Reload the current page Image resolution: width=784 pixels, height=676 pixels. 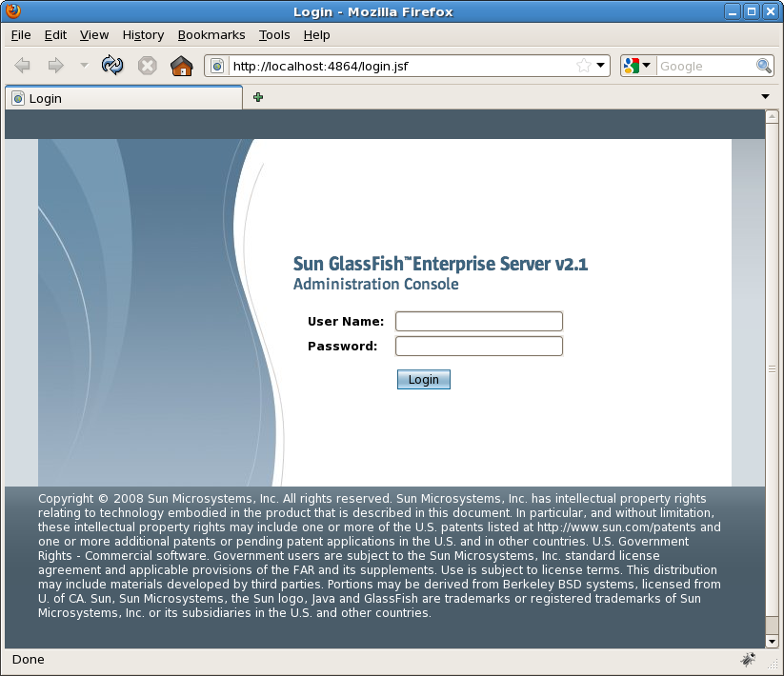click(x=112, y=66)
